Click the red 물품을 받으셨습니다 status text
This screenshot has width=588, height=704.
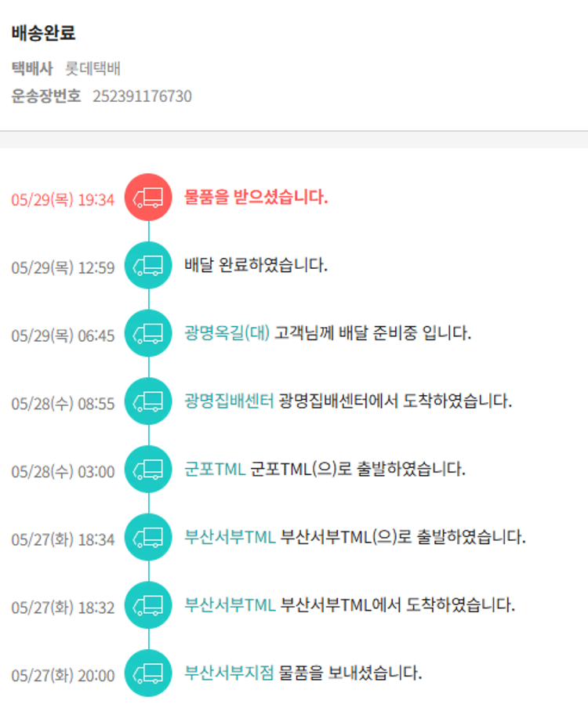(256, 197)
